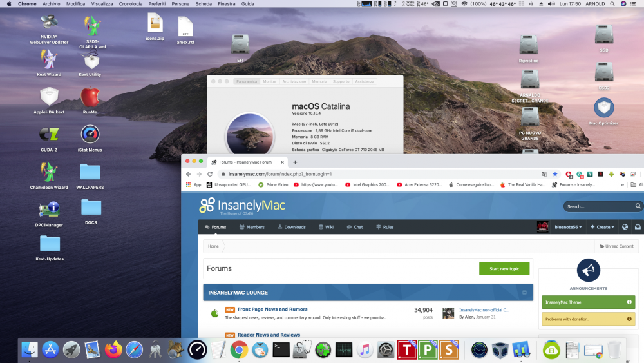Select the icons.zip file on desktop
644x363 pixels.
(x=155, y=23)
